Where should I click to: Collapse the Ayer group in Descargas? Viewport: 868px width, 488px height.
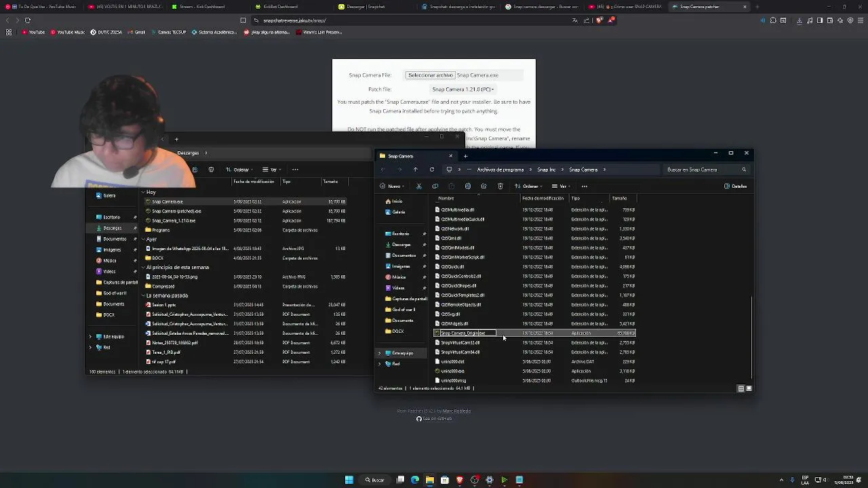(x=143, y=239)
